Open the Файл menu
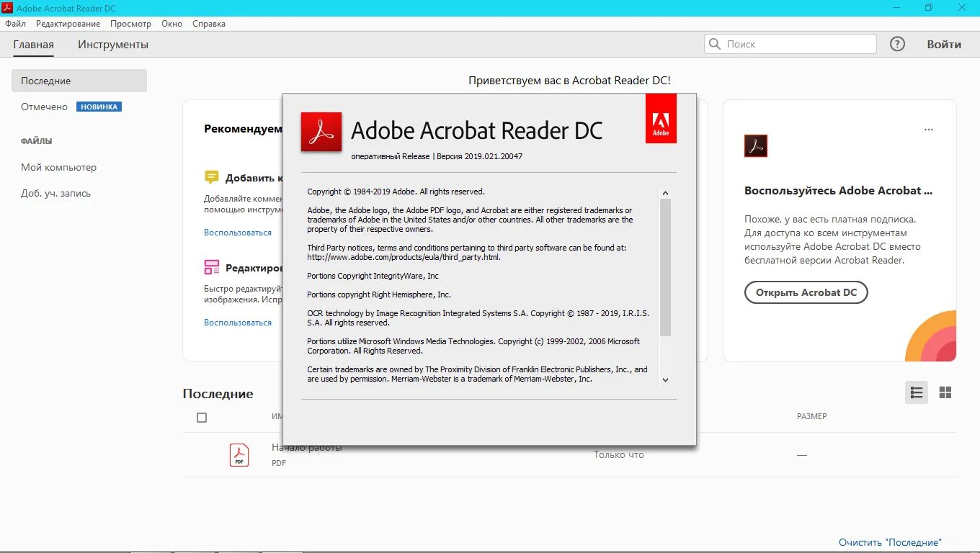Image resolution: width=980 pixels, height=553 pixels. click(15, 24)
